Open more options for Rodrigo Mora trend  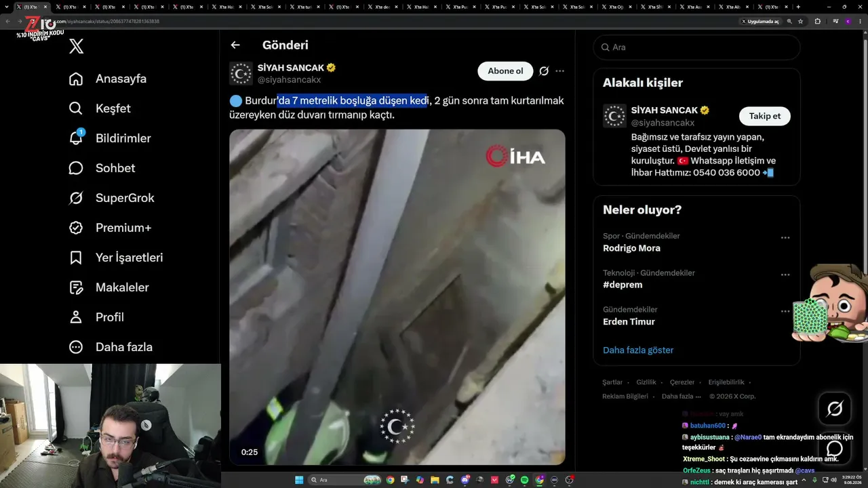coord(785,238)
